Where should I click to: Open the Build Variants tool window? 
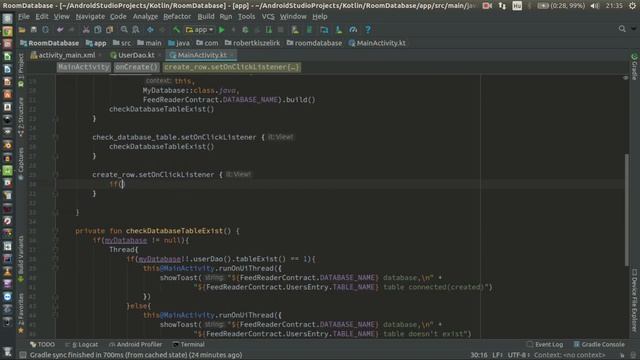click(x=21, y=259)
